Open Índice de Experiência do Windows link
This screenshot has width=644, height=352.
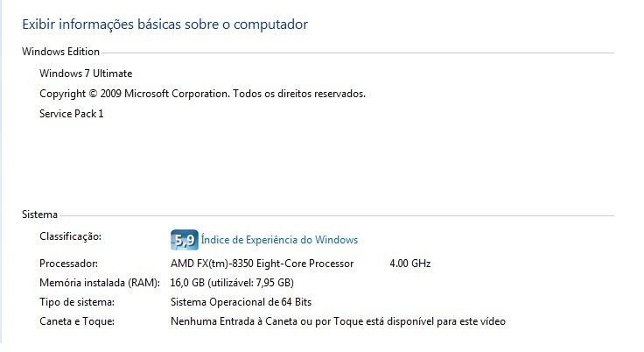(279, 240)
